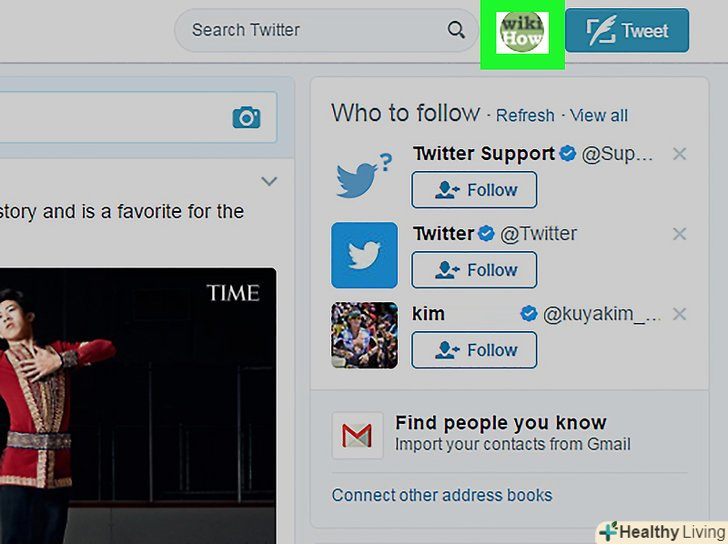
Task: Open Connect other address books link
Action: [x=442, y=495]
